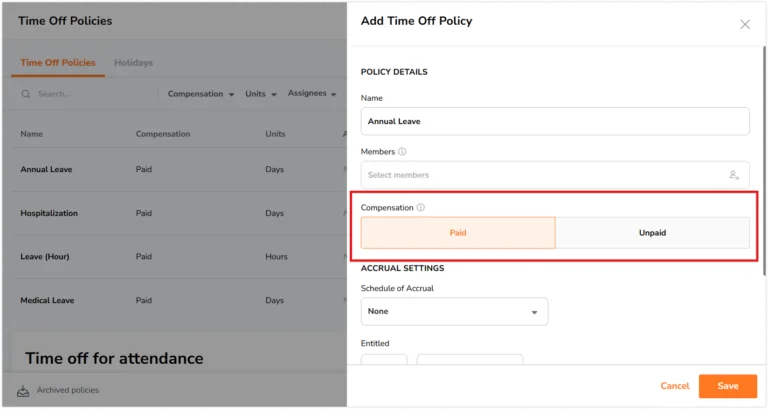Switch to the Time Off Policies tab
The image size is (768, 409).
[x=58, y=63]
